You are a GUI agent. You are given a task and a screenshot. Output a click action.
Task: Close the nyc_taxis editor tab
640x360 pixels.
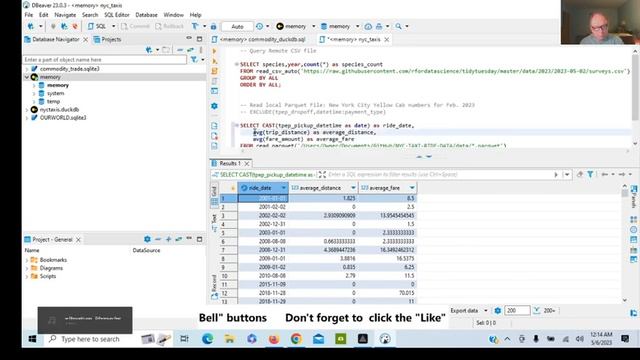[x=387, y=40]
